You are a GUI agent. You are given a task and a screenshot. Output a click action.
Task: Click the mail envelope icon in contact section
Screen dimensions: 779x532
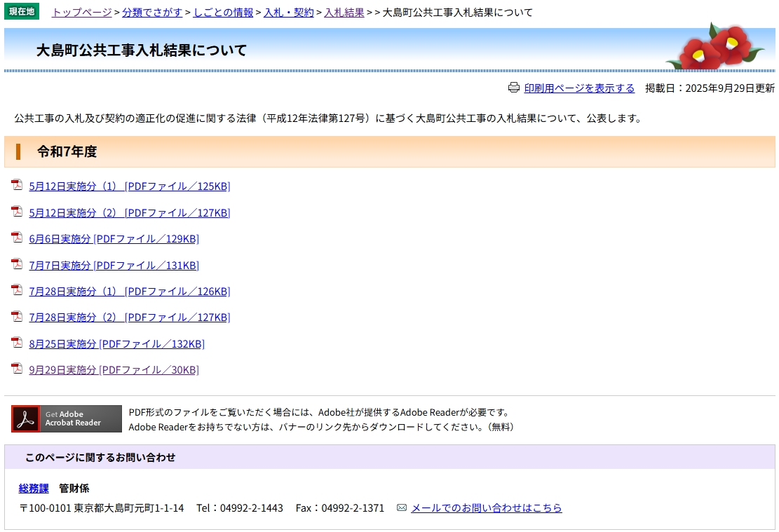pos(402,507)
